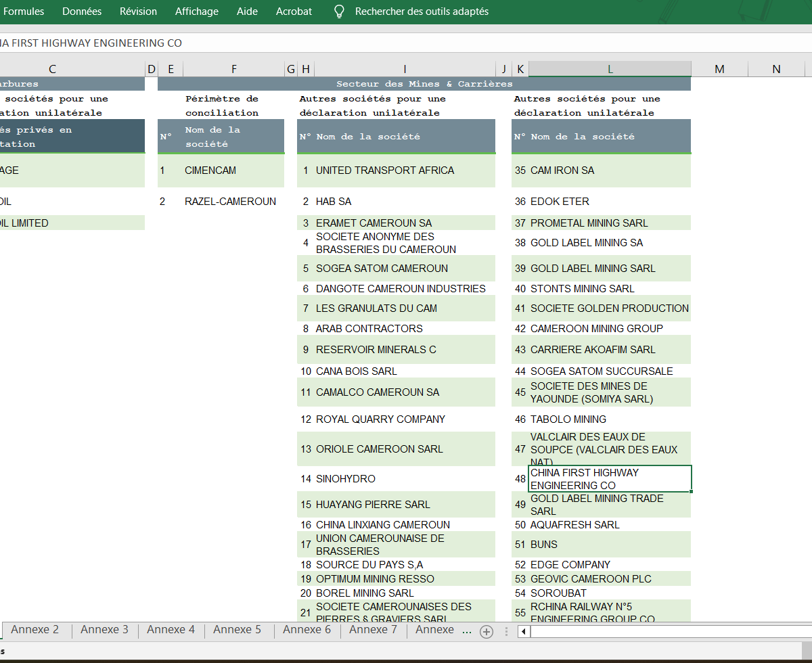The width and height of the screenshot is (812, 663).
Task: Switch to Annexe 6 sheet
Action: click(x=307, y=630)
